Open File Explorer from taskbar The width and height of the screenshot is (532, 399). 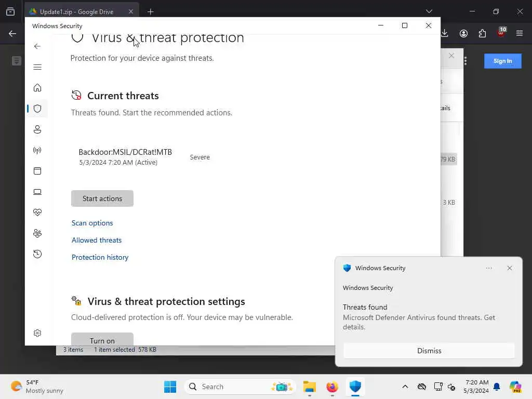(x=310, y=387)
